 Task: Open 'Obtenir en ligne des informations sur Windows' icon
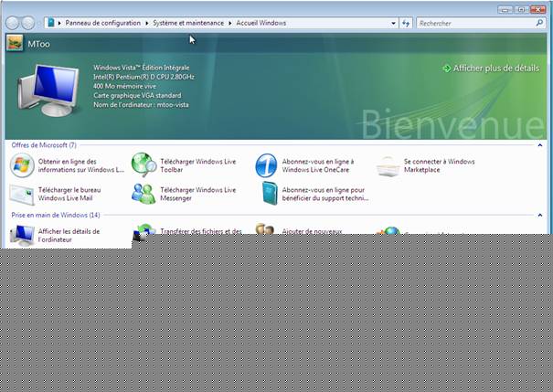(x=22, y=165)
